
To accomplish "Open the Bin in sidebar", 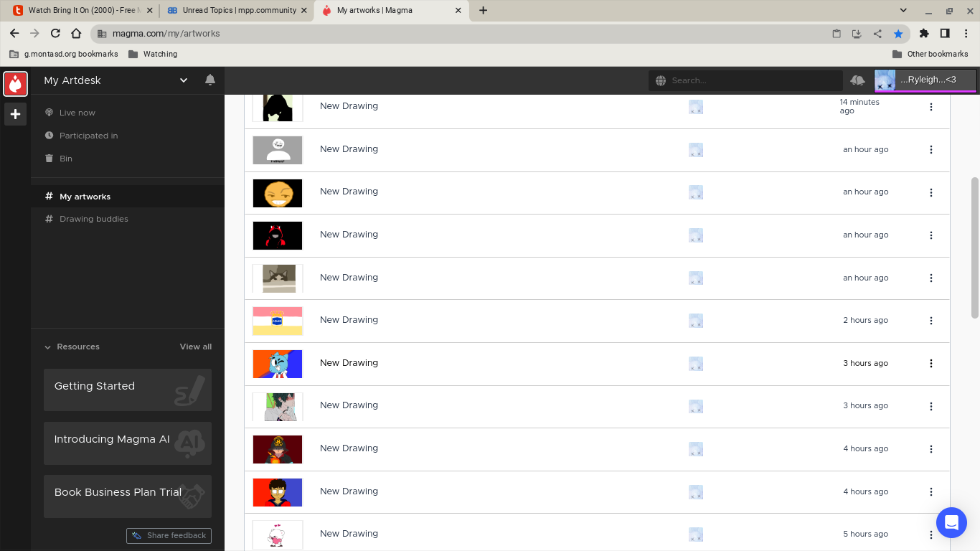I will click(65, 159).
